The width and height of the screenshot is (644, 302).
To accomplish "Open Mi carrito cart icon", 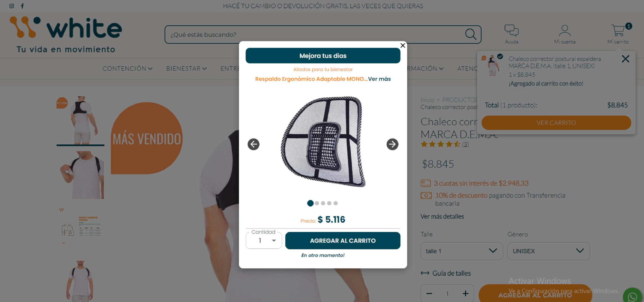I will click(x=618, y=31).
